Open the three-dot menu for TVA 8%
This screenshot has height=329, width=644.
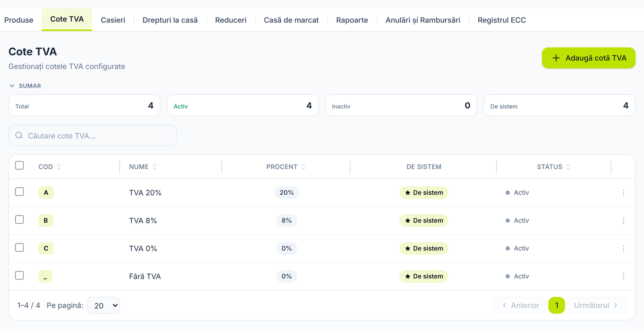click(623, 221)
